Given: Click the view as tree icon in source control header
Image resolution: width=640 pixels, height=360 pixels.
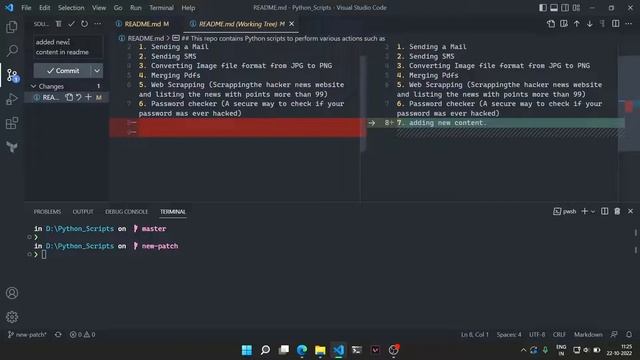Looking at the screenshot, I should coord(59,24).
